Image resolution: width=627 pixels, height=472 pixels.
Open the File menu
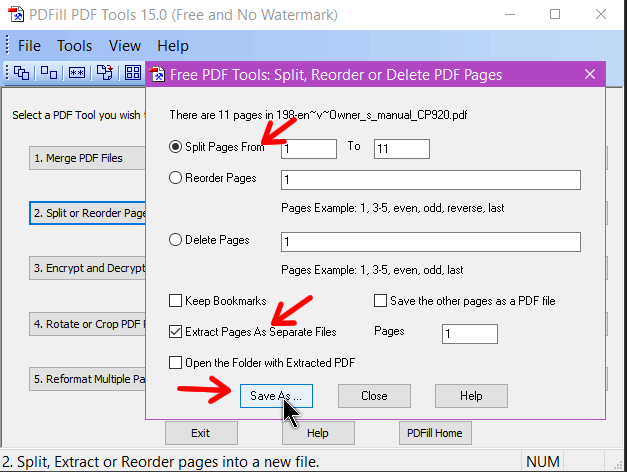29,46
